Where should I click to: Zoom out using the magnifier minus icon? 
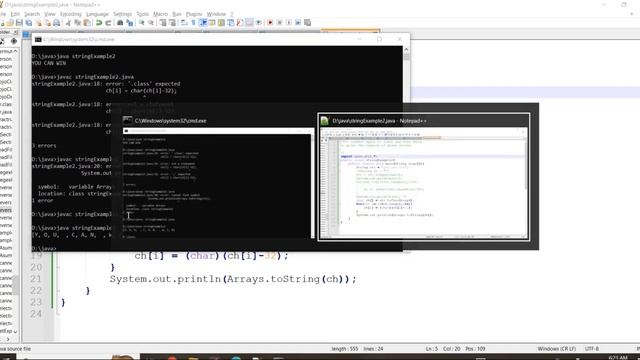point(151,23)
